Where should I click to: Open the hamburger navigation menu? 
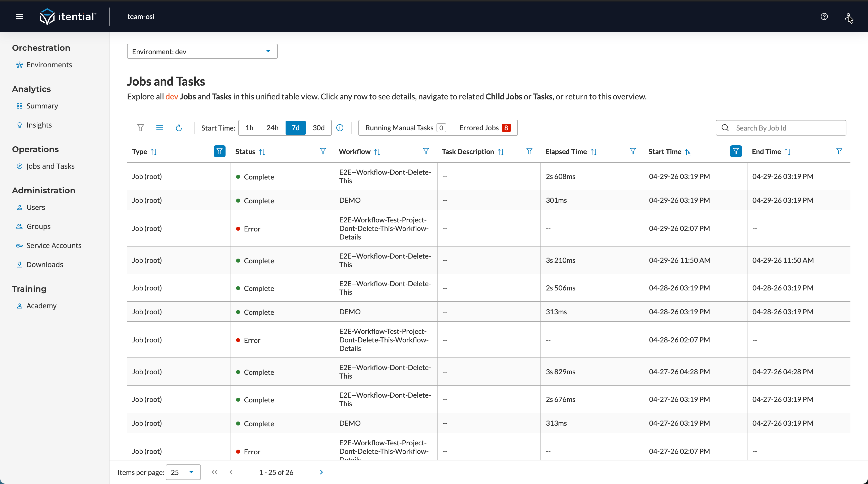tap(20, 17)
